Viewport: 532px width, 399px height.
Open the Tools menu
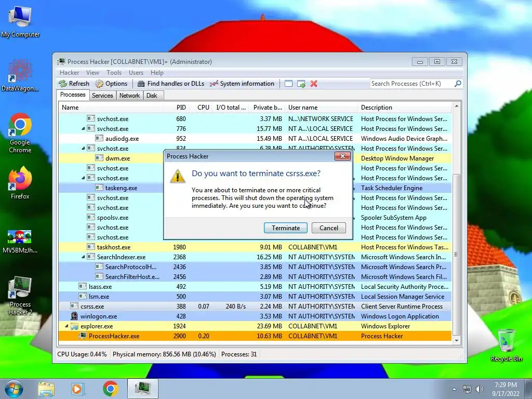click(114, 73)
